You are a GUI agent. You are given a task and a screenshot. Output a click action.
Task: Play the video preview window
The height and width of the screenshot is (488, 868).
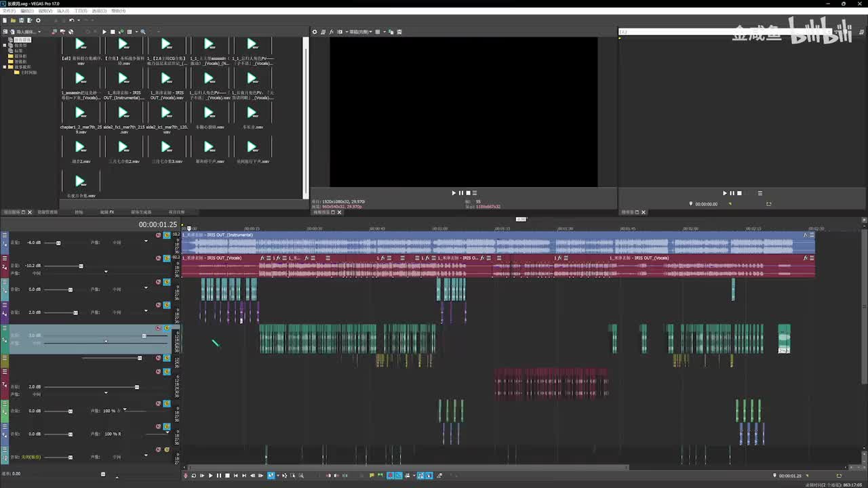tap(454, 193)
